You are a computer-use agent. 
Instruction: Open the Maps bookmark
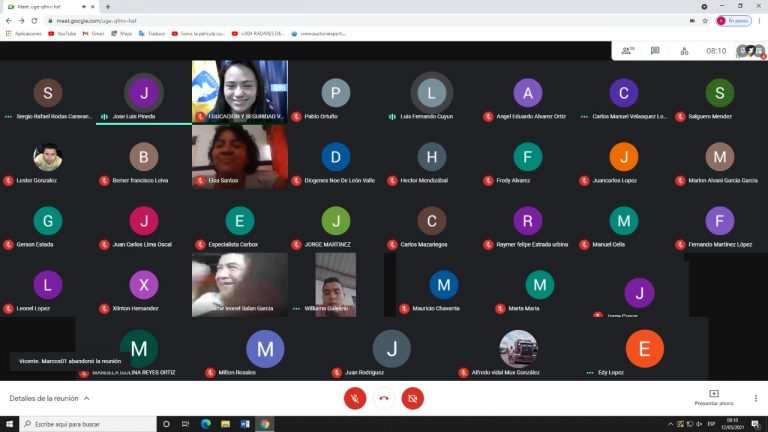coord(121,33)
